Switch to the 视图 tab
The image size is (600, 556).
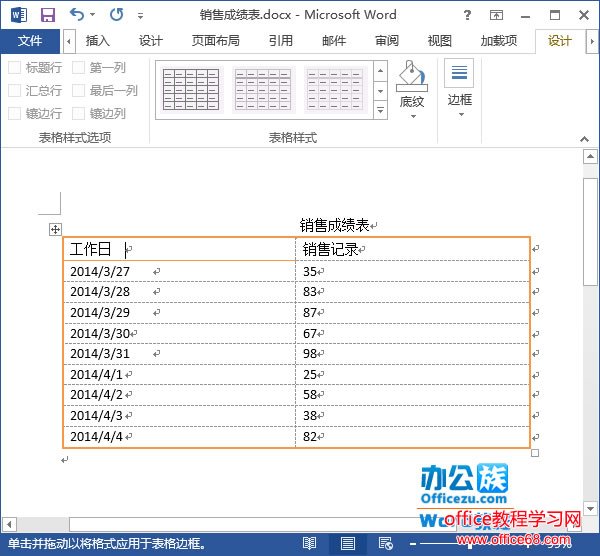(440, 41)
